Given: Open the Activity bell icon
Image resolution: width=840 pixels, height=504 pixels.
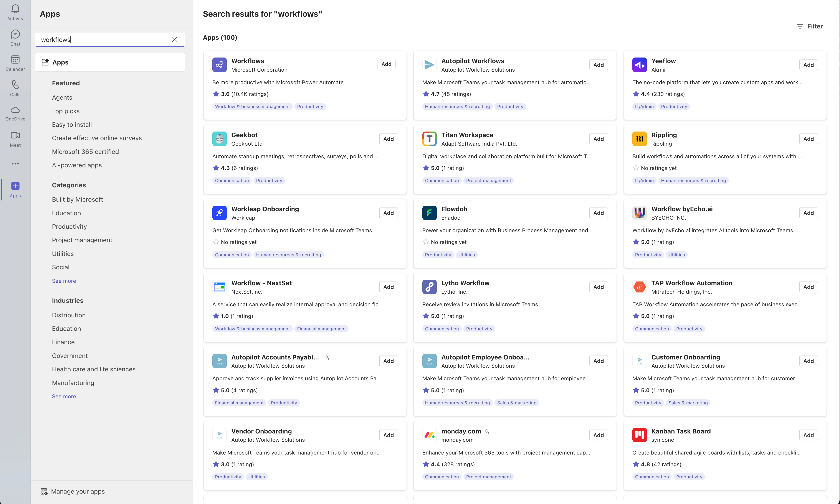Looking at the screenshot, I should (15, 9).
